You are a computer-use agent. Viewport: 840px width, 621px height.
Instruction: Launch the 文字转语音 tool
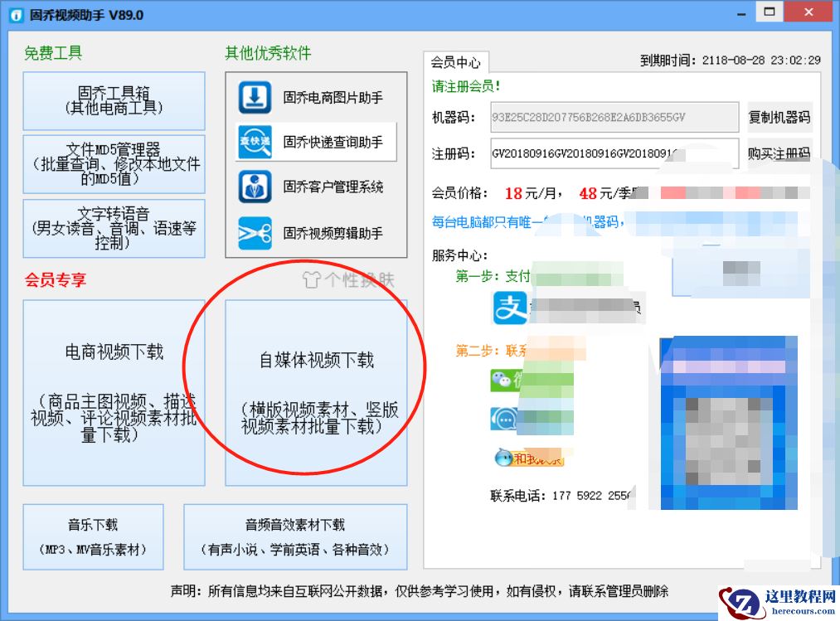click(x=114, y=228)
